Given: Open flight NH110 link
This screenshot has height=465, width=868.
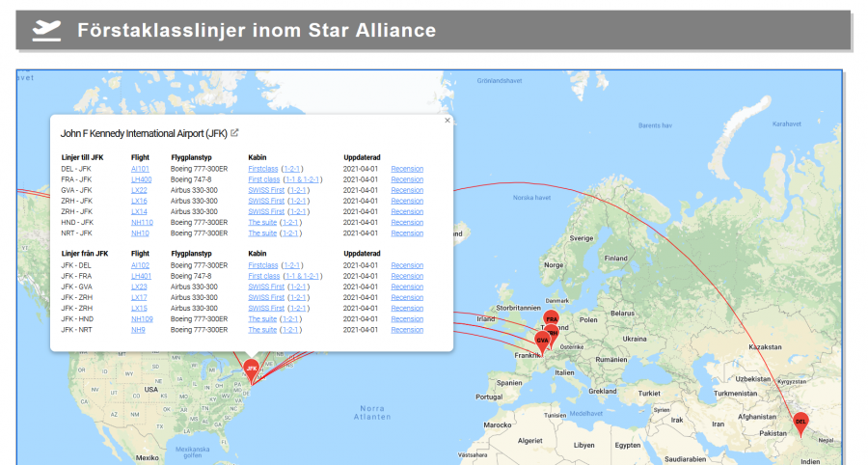Looking at the screenshot, I should pos(142,222).
